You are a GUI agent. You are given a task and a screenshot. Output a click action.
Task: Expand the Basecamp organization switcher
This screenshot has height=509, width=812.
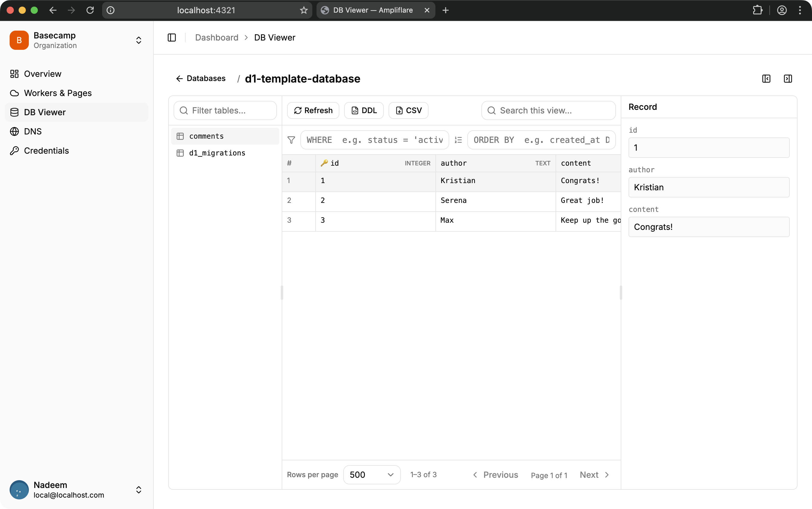coord(138,40)
